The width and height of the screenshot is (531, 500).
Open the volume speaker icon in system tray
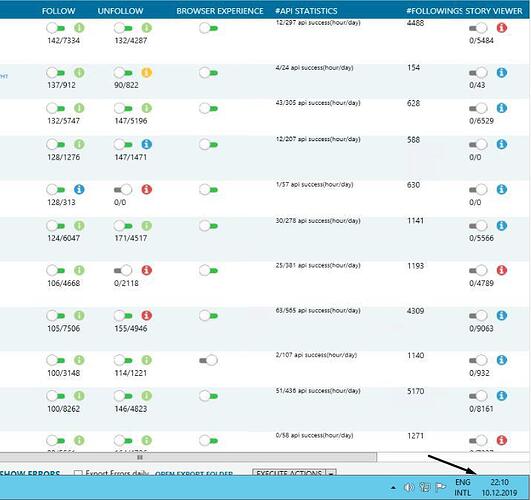coord(408,487)
